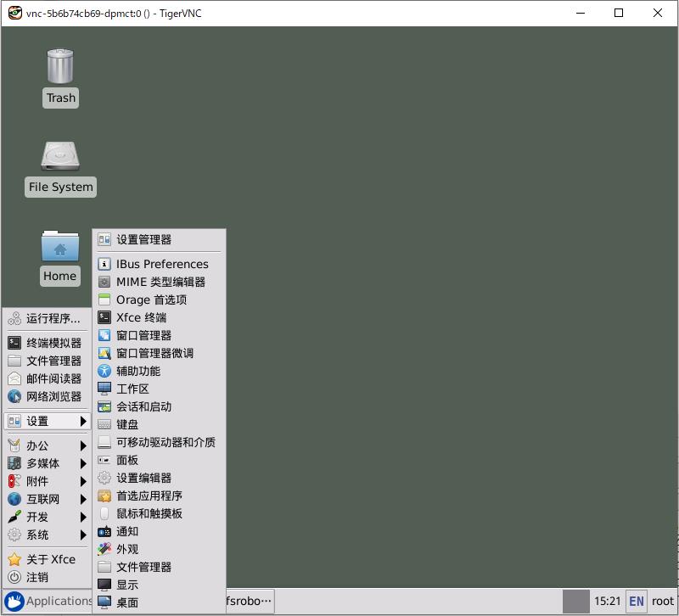Open the File System drive icon
Screen dimensions: 679x616
60,156
